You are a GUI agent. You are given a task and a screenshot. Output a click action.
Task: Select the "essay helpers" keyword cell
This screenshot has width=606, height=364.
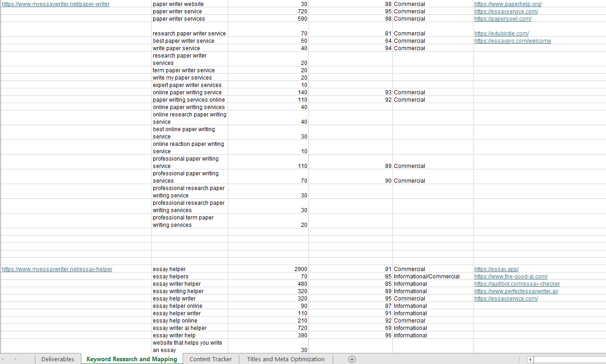[x=190, y=277]
